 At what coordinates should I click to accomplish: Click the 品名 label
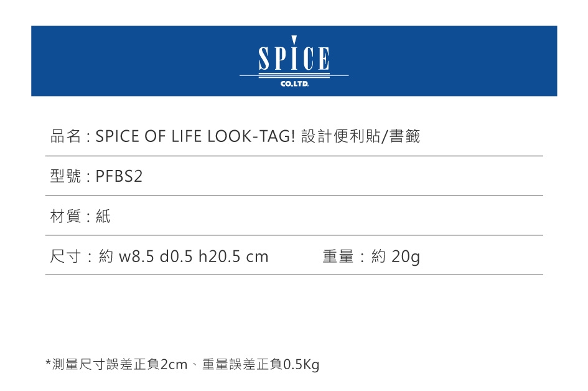(x=65, y=136)
